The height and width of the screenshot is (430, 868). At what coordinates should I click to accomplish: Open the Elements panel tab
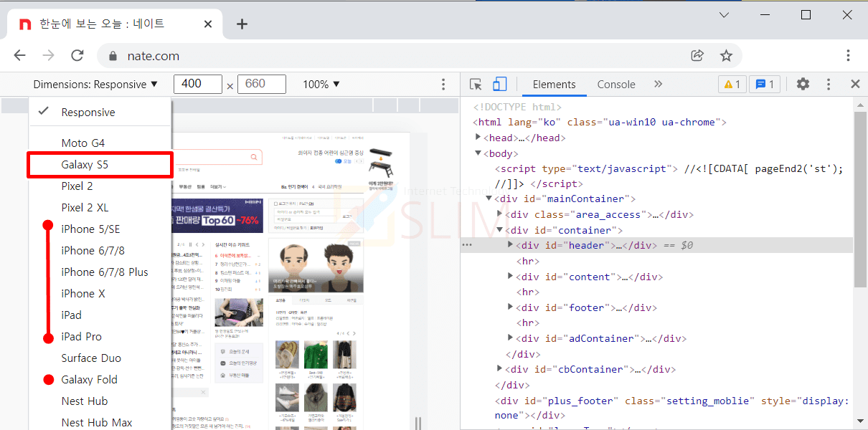tap(554, 84)
